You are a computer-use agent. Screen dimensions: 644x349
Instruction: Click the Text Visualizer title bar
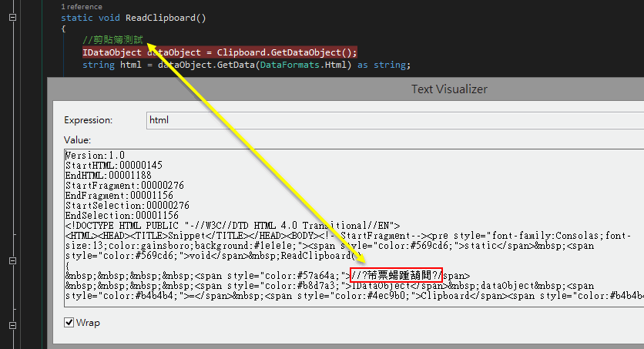448,89
